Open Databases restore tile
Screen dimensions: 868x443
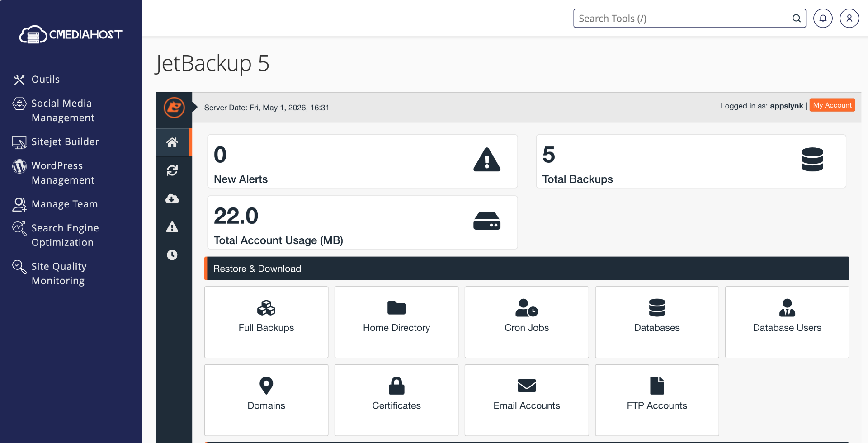pos(657,322)
